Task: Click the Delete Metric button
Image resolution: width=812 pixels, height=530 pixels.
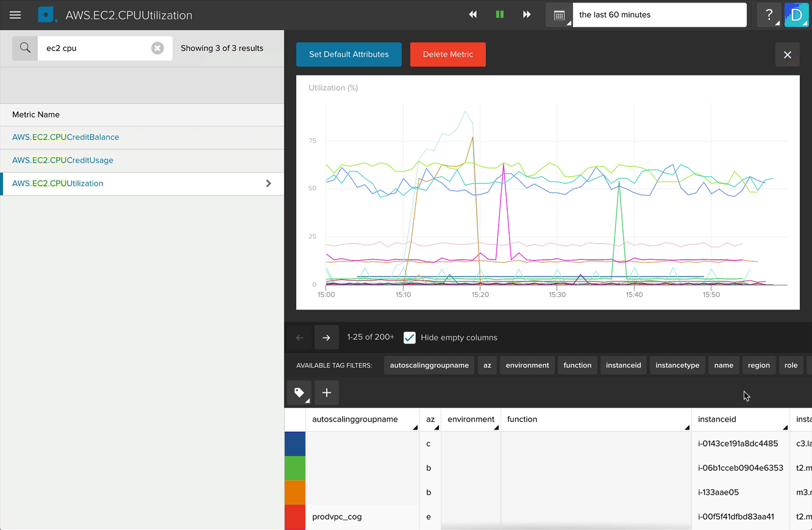Action: tap(448, 54)
